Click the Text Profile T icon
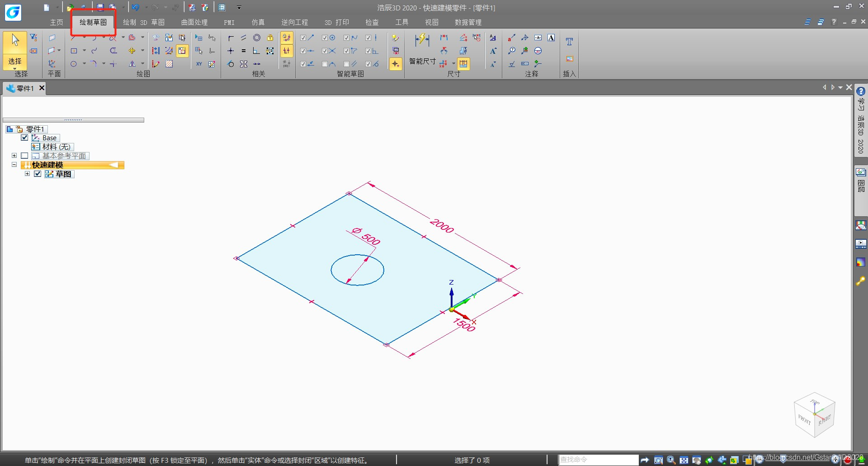 coord(569,42)
